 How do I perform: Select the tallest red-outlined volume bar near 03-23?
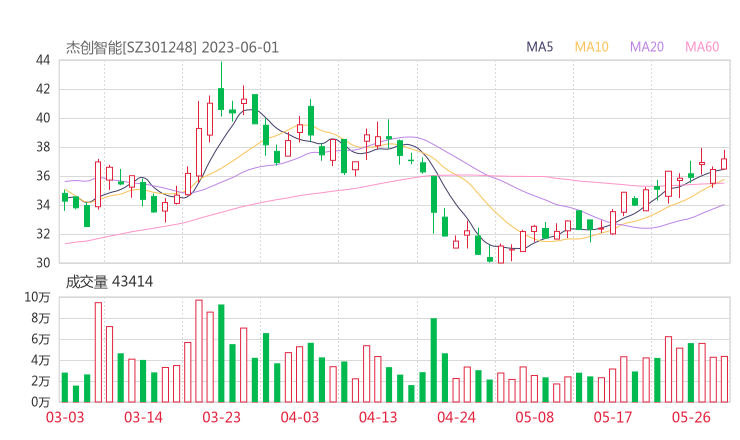199,351
